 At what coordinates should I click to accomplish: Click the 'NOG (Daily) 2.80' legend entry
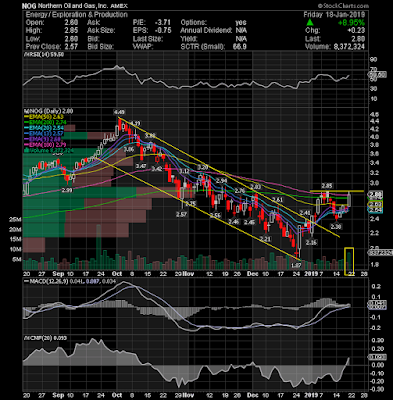pyautogui.click(x=49, y=111)
